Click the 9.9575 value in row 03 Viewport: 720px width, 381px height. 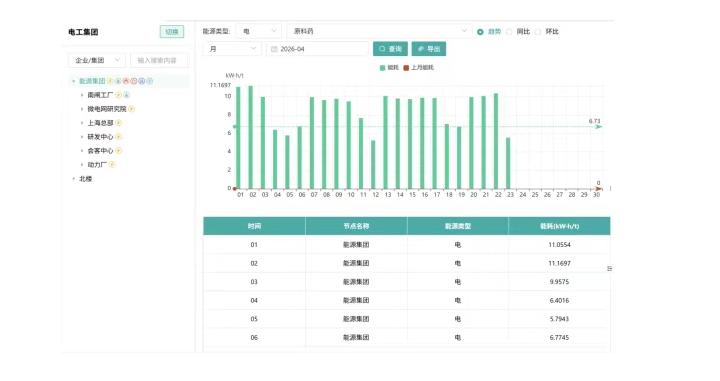coord(559,282)
